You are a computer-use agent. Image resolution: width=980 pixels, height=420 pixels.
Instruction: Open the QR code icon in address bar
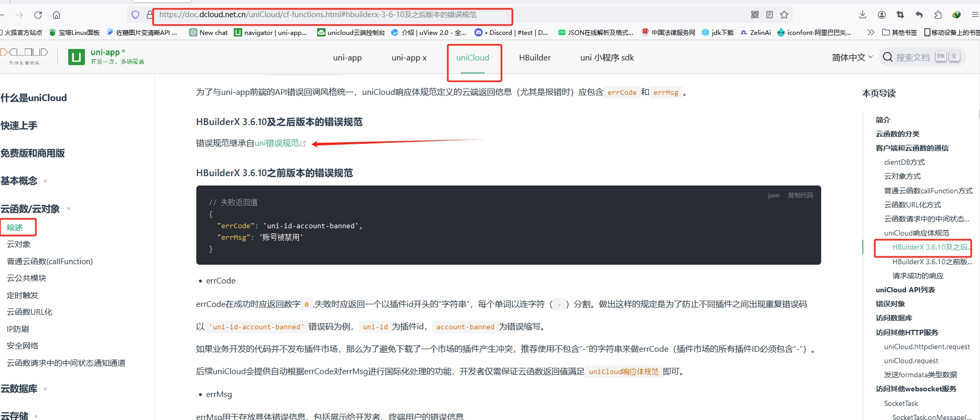coord(755,15)
